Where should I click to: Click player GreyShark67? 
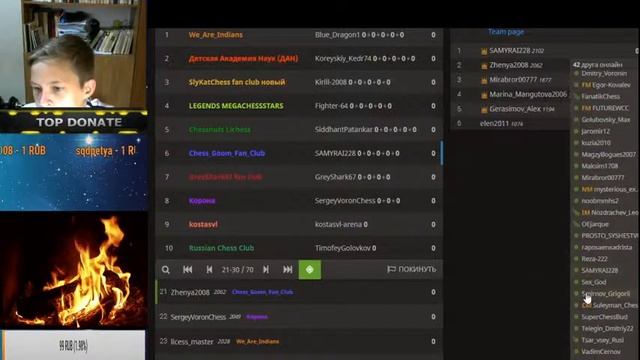point(335,177)
